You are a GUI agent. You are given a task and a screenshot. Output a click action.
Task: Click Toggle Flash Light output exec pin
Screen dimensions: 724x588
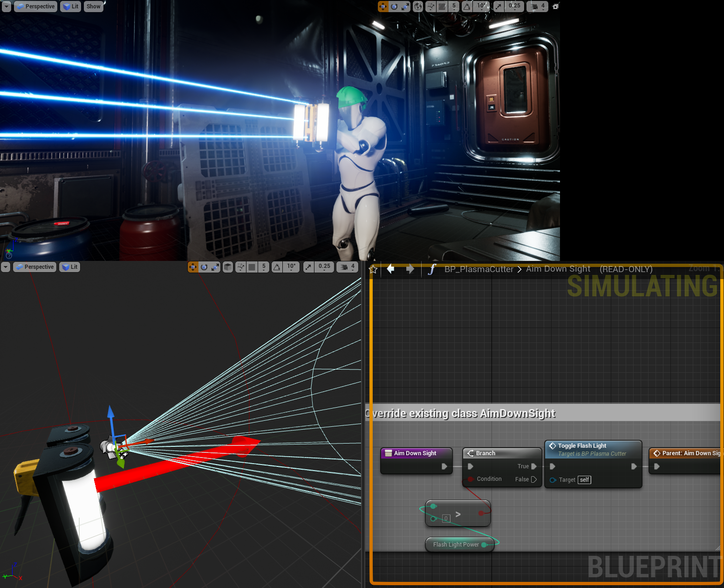pyautogui.click(x=634, y=466)
